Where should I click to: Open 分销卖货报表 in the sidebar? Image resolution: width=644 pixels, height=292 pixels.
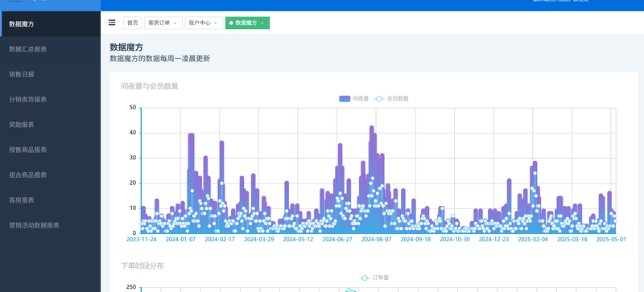pos(50,100)
